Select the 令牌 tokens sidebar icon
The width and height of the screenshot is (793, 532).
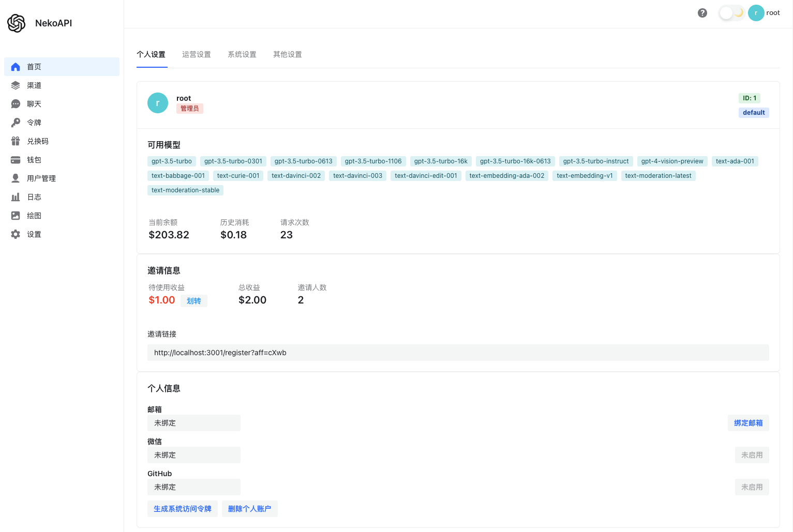[x=16, y=122]
